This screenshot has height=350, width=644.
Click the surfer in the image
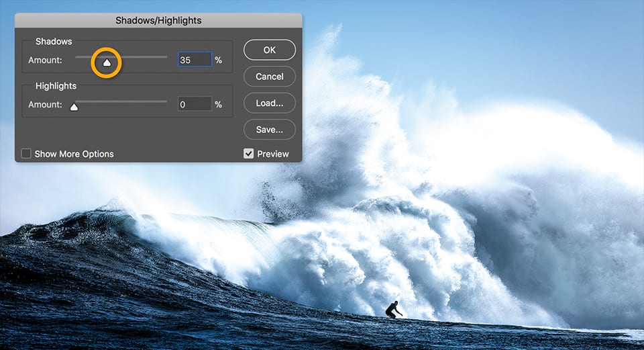[394, 309]
